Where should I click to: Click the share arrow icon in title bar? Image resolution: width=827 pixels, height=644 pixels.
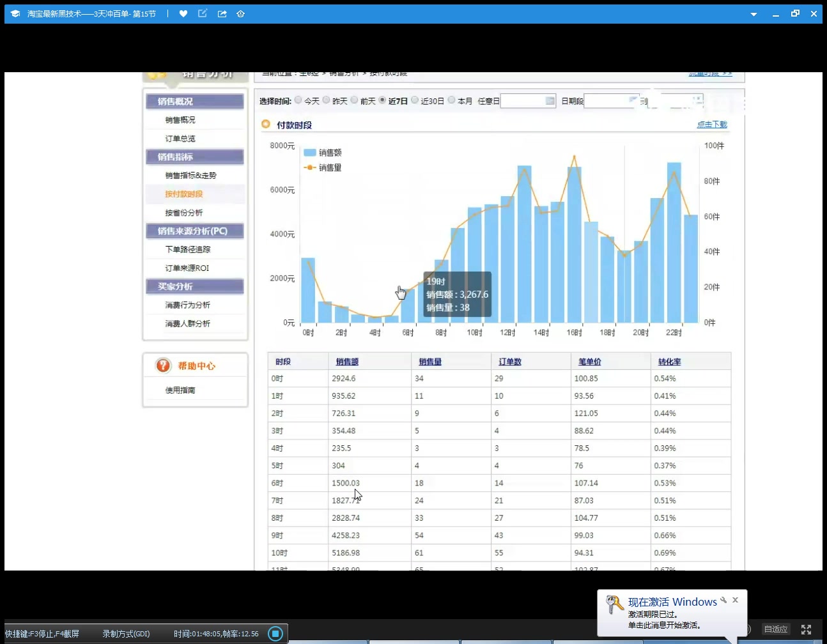pos(222,13)
